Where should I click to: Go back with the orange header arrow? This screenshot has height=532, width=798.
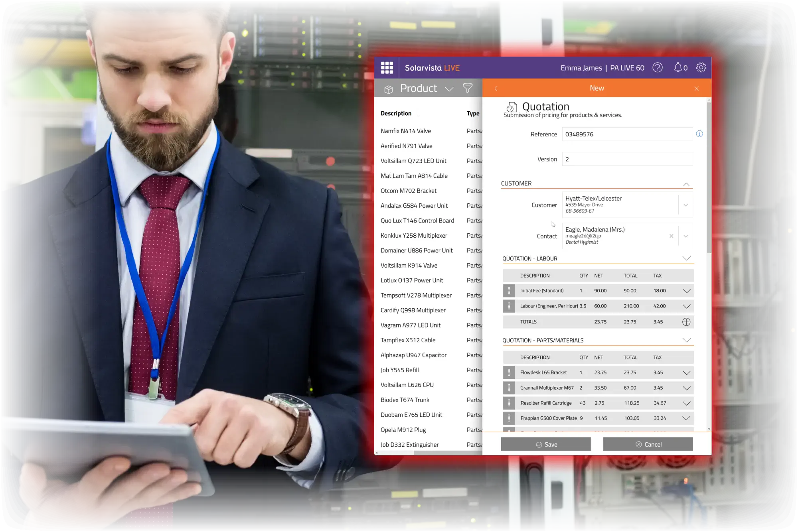coord(496,89)
